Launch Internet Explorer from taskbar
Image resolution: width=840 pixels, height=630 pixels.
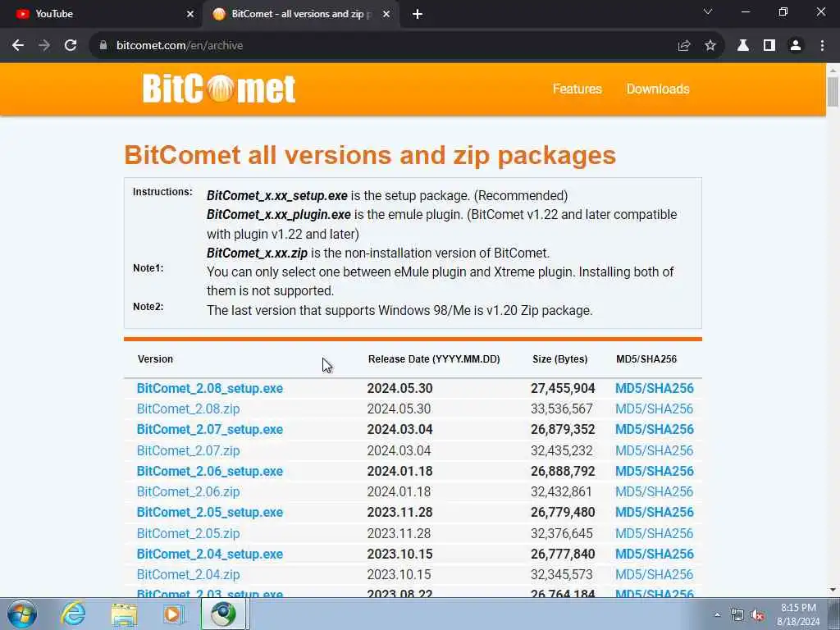73,614
